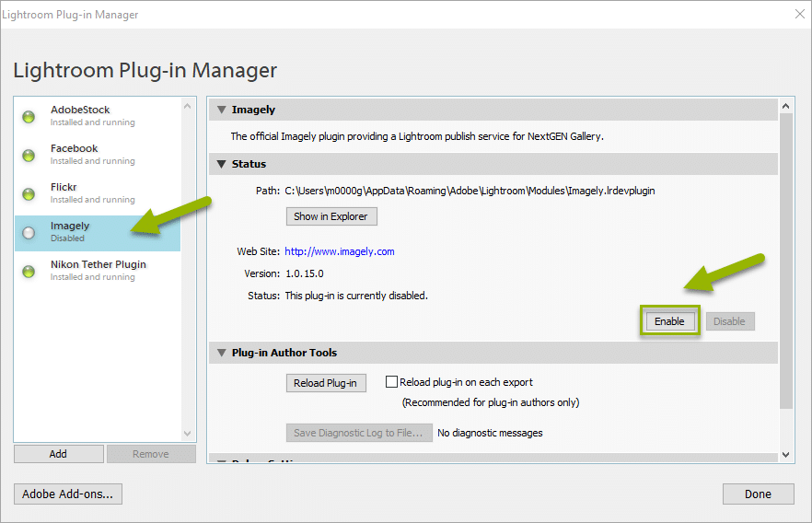The height and width of the screenshot is (523, 812).
Task: Open Adobe Add-ons
Action: point(68,494)
